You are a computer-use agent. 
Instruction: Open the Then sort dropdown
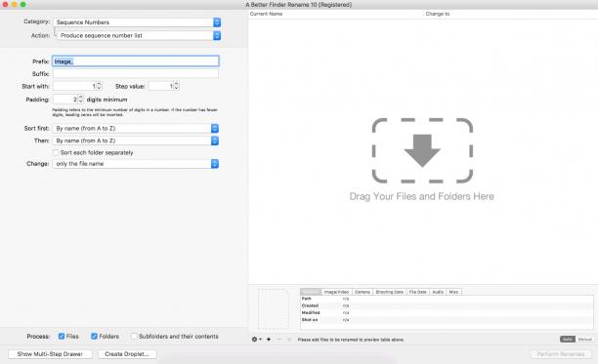pos(136,141)
